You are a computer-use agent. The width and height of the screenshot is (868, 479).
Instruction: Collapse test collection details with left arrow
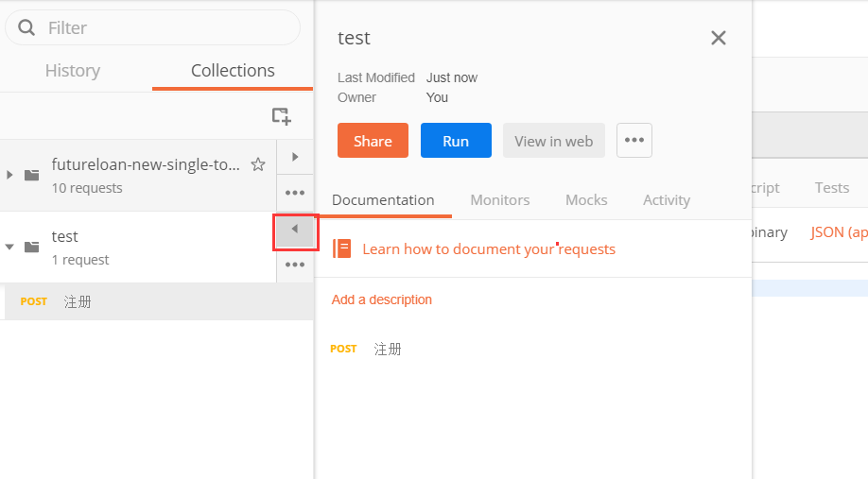pyautogui.click(x=295, y=230)
